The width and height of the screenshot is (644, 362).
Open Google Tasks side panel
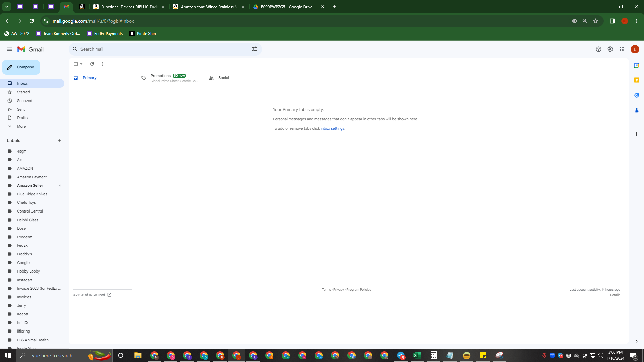point(636,95)
